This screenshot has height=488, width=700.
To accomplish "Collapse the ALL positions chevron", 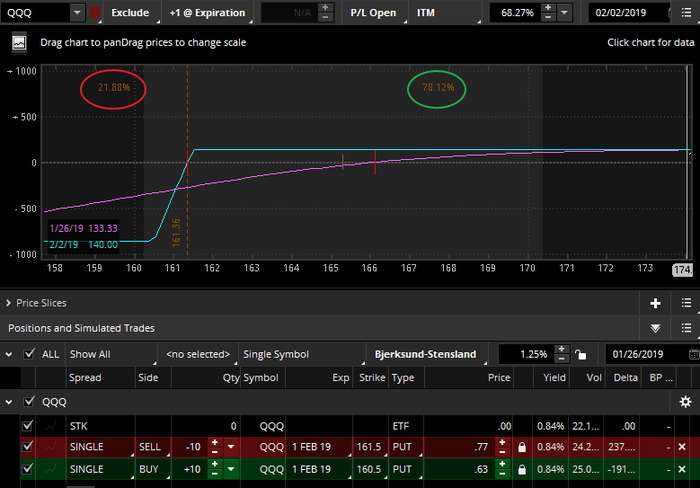I will (x=8, y=355).
